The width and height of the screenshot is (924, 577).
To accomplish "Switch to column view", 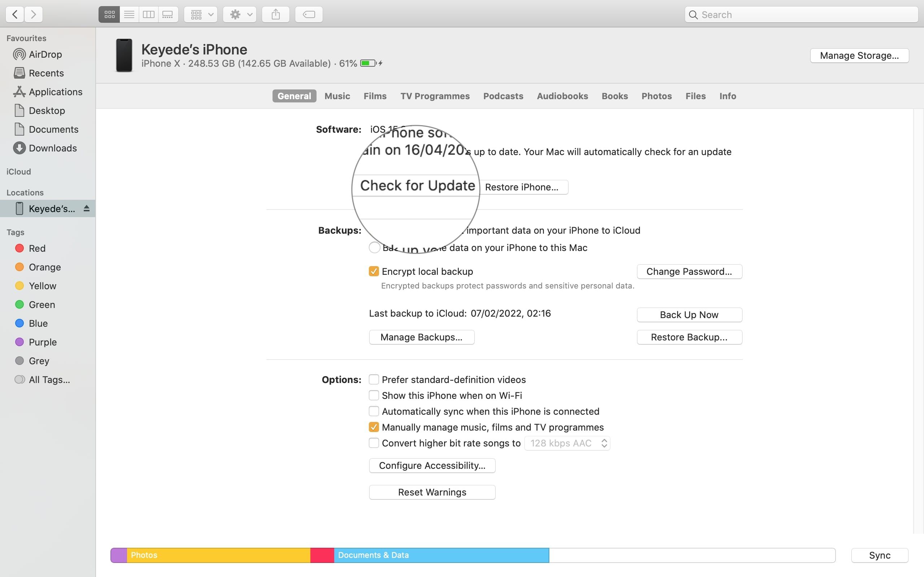I will [149, 14].
